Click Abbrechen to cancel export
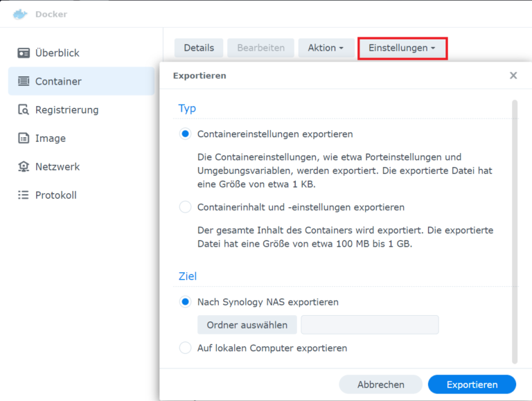 pyautogui.click(x=381, y=384)
